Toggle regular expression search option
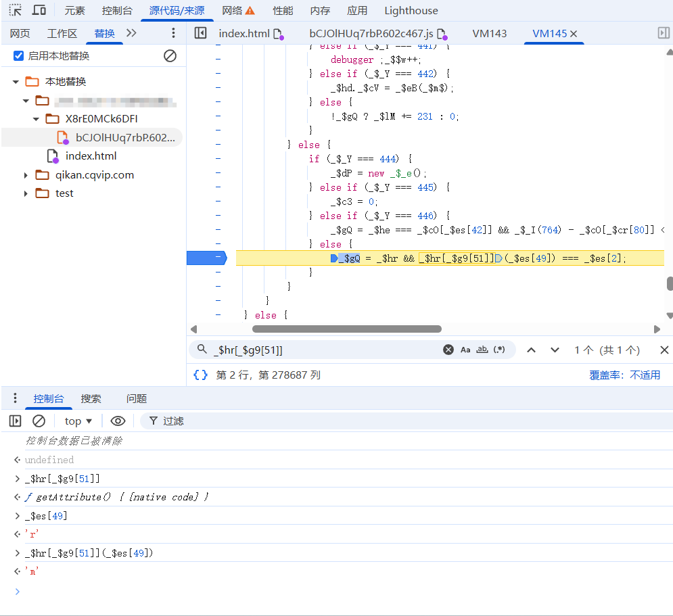673x616 pixels. point(499,350)
